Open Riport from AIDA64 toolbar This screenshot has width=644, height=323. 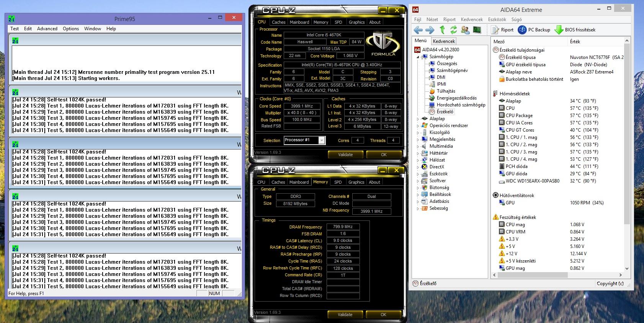pyautogui.click(x=503, y=30)
